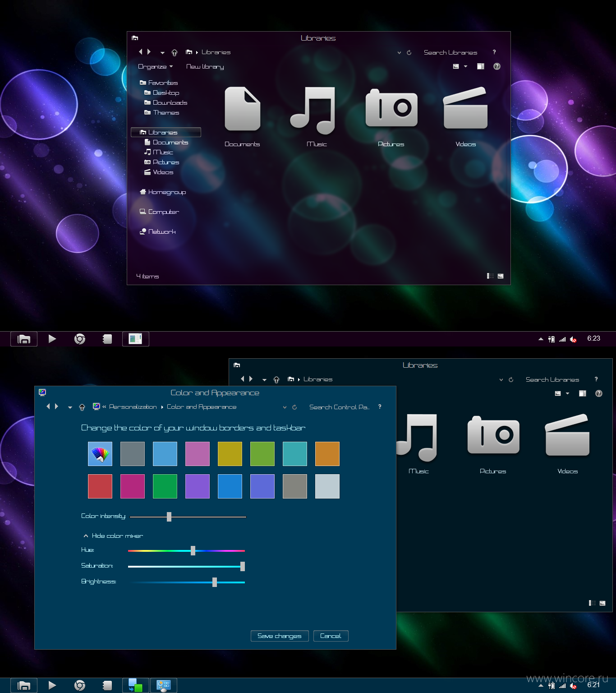Switch to details view in top Libraries status bar
Screen dimensions: 616x693
pyautogui.click(x=491, y=276)
